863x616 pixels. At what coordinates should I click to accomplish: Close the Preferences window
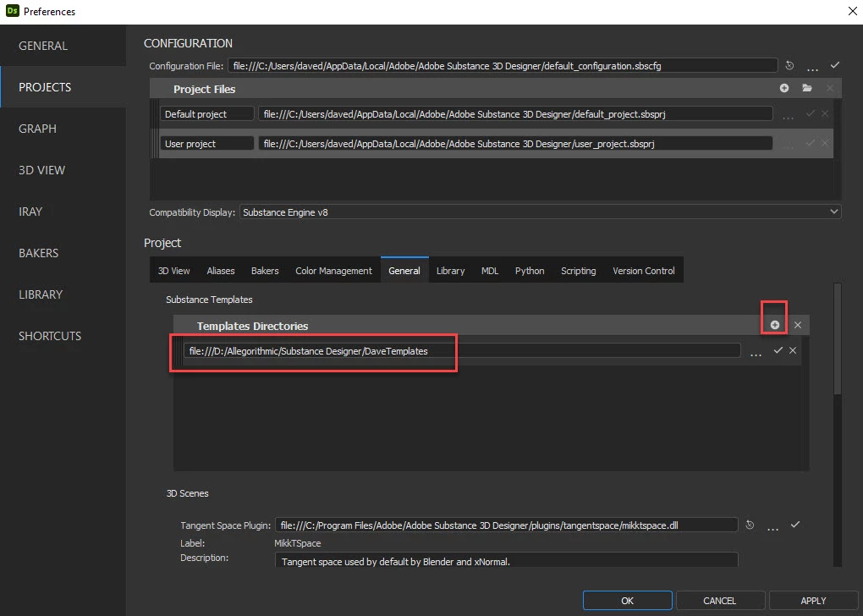point(852,11)
